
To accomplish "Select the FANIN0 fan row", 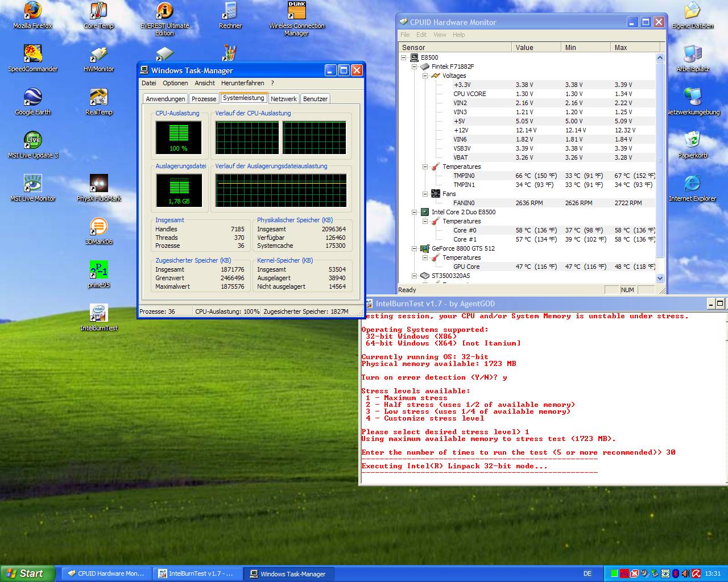I will click(528, 203).
